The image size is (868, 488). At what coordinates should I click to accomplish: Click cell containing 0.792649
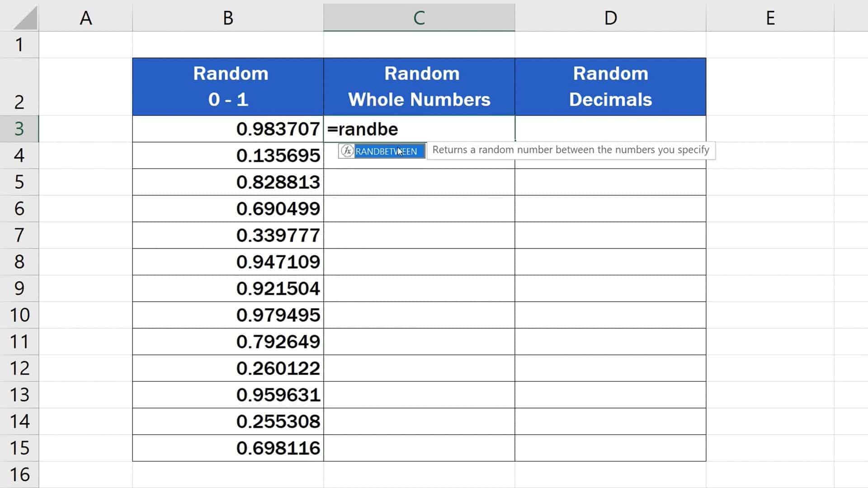[x=228, y=342]
